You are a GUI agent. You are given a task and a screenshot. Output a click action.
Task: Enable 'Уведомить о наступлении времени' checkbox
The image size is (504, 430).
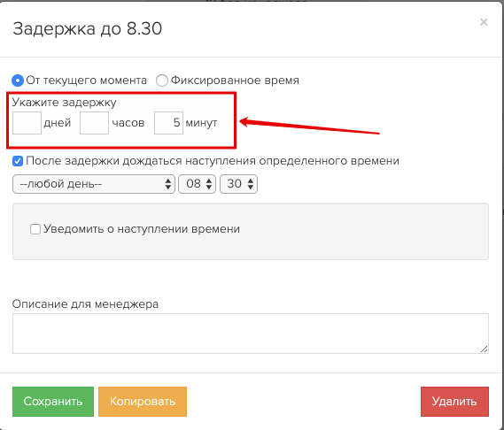click(x=35, y=229)
